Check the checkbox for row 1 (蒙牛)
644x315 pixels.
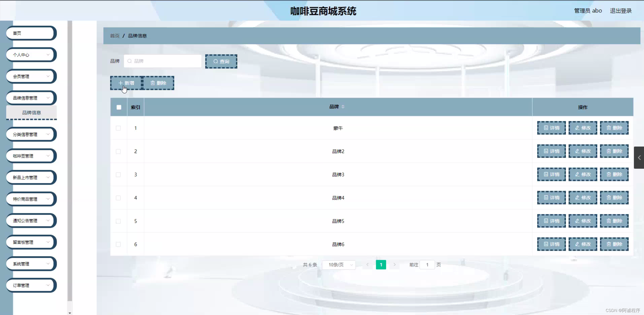point(118,128)
